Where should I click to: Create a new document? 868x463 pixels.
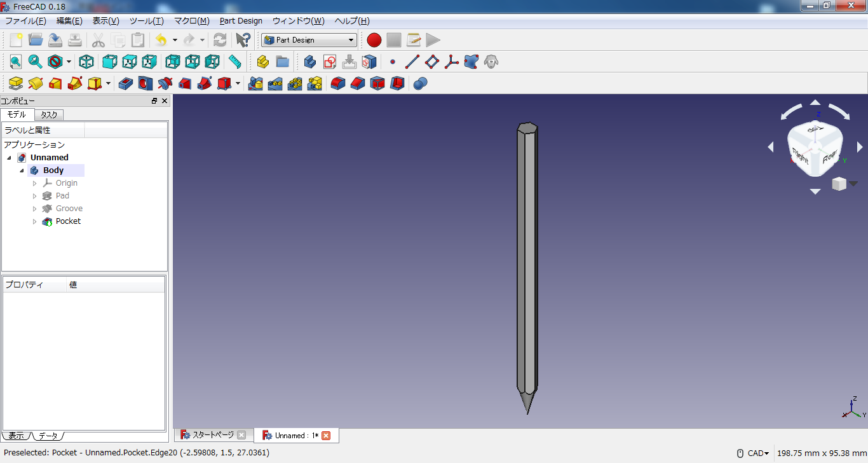pyautogui.click(x=16, y=40)
